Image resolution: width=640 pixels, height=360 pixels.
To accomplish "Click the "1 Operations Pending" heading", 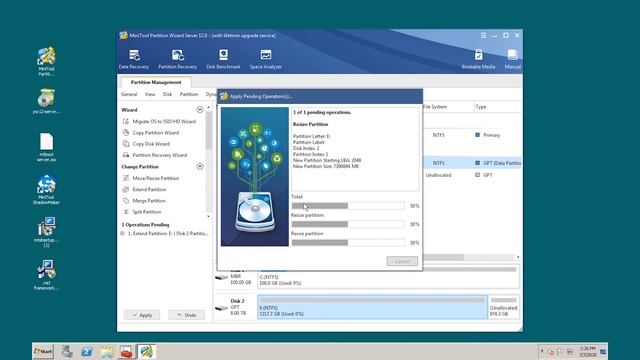I will point(145,224).
